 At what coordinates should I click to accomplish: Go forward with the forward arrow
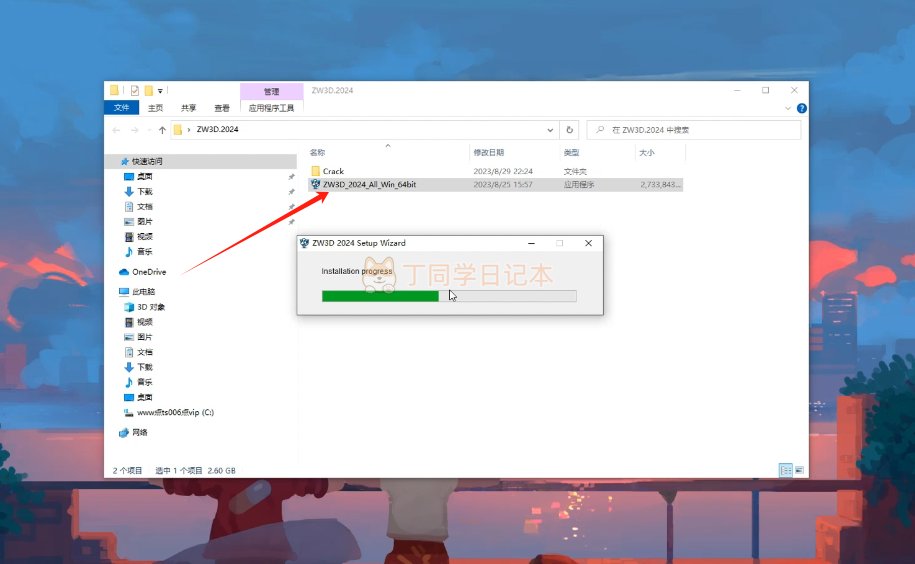(x=135, y=129)
